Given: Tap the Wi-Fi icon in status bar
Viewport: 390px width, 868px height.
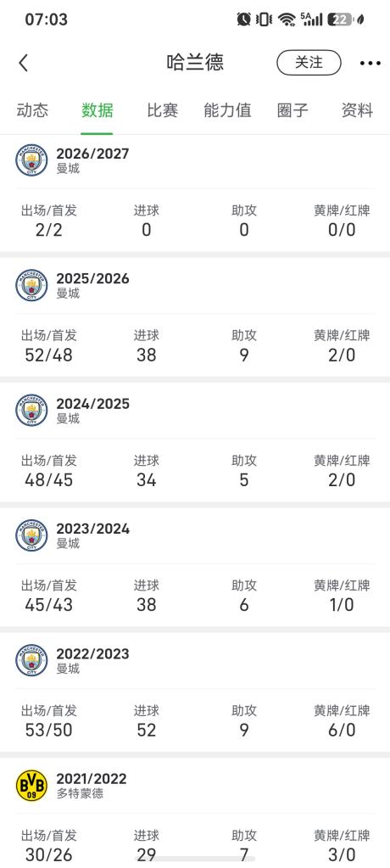Looking at the screenshot, I should tap(287, 20).
